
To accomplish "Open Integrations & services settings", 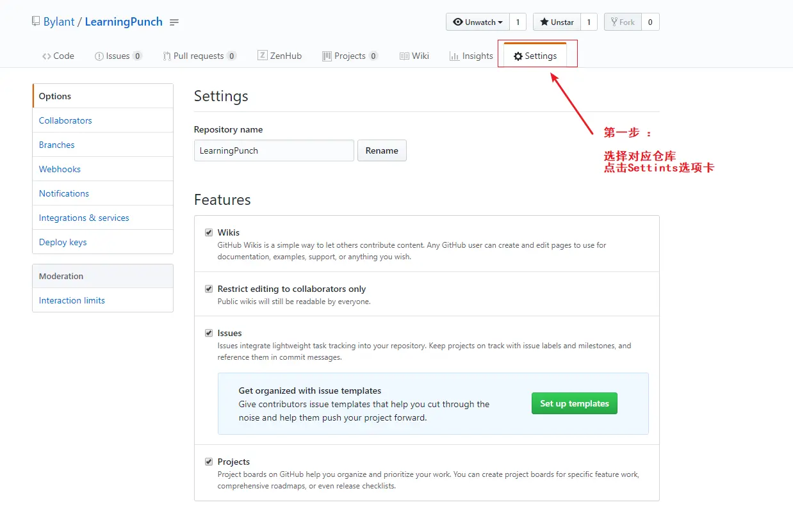I will 102,218.
